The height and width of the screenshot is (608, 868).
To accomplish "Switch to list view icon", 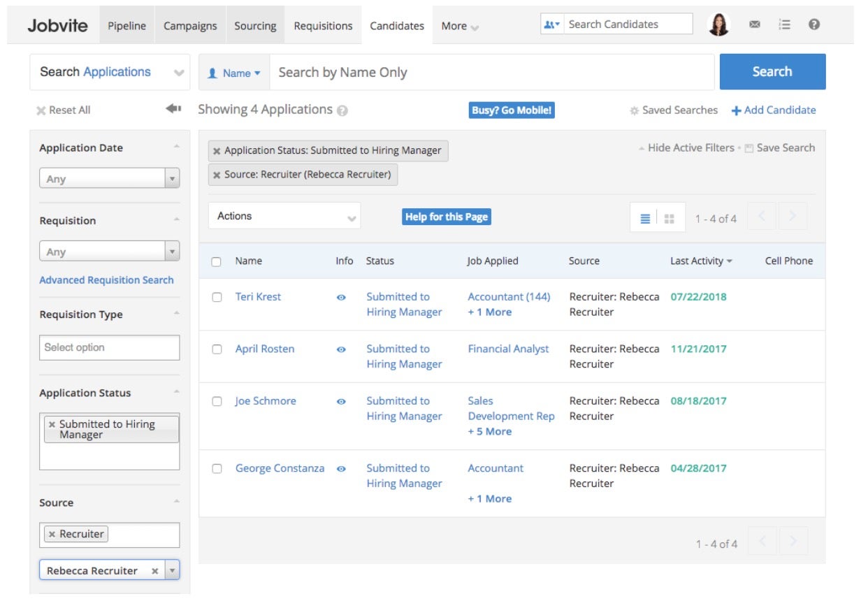I will [645, 219].
